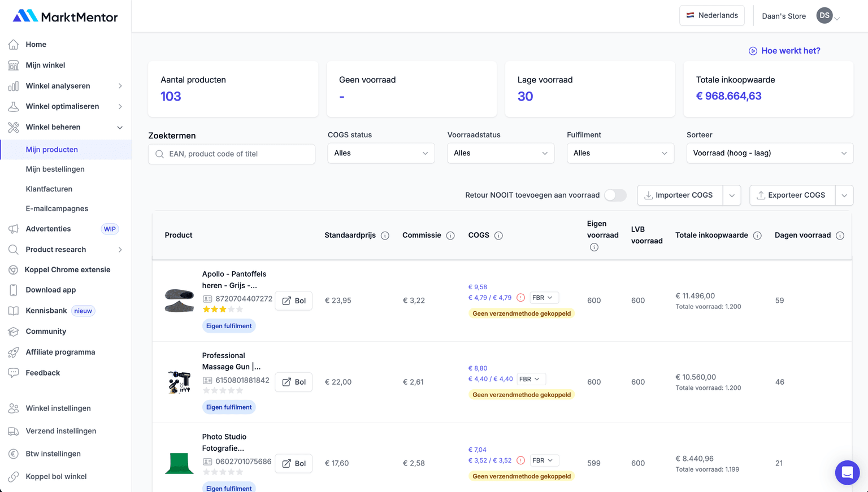Image resolution: width=868 pixels, height=492 pixels.
Task: Go to Klantfacturen in the sidebar
Action: point(49,189)
